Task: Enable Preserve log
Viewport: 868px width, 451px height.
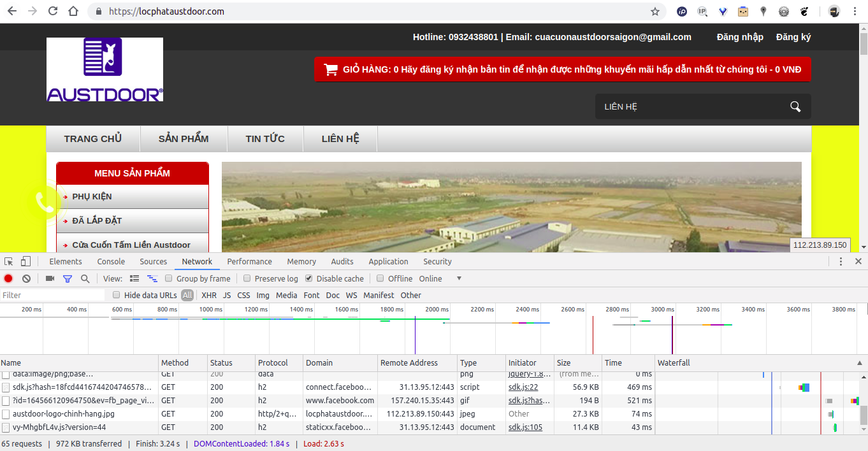Action: coord(247,278)
